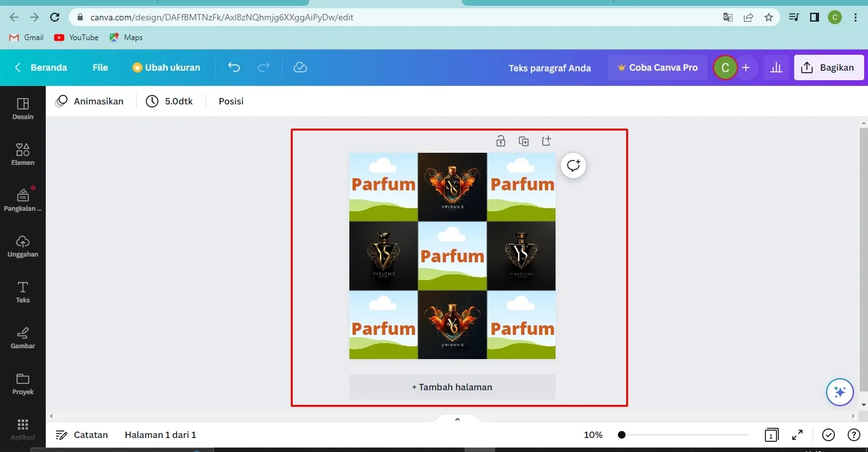Click the Halaman 1 dari 1 page indicator
The width and height of the screenshot is (868, 452).
tap(160, 435)
